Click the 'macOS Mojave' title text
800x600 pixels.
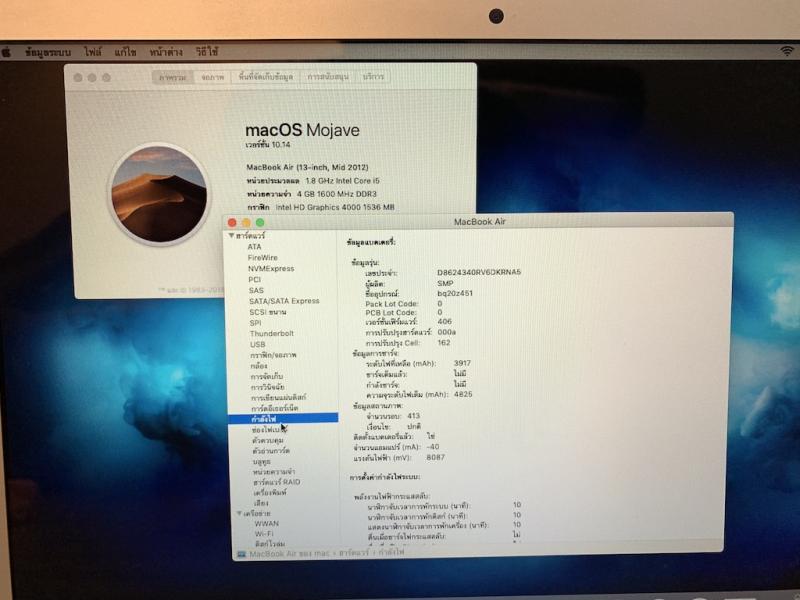point(302,130)
